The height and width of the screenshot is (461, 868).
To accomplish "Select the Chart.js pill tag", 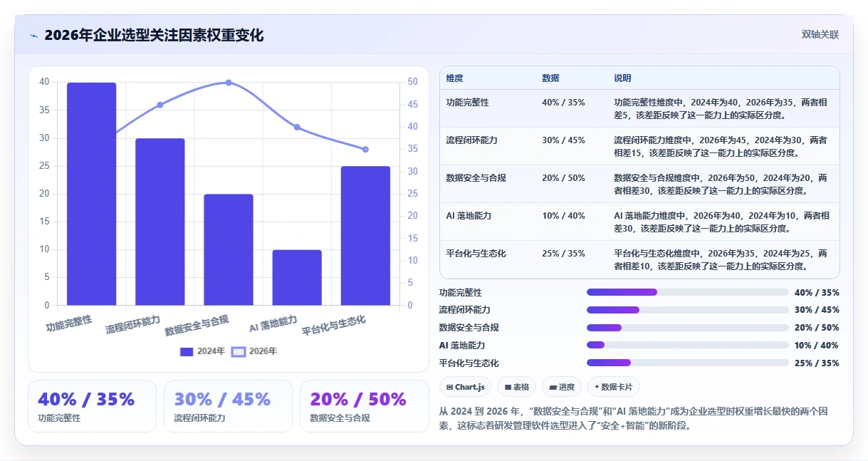I will click(x=465, y=387).
